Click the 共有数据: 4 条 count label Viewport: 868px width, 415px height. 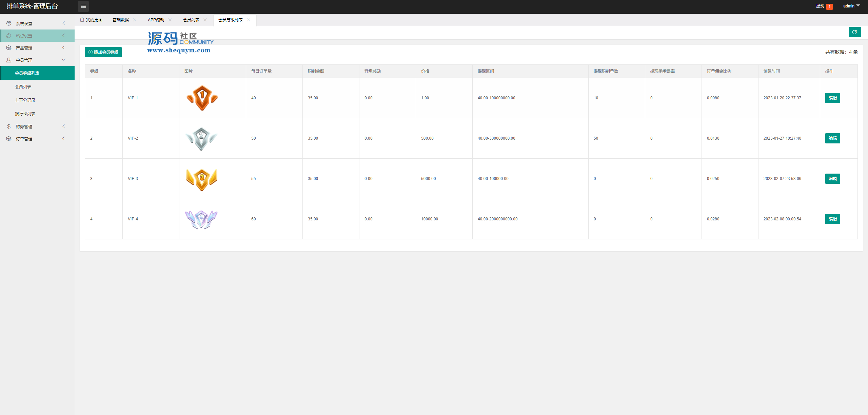click(x=842, y=52)
